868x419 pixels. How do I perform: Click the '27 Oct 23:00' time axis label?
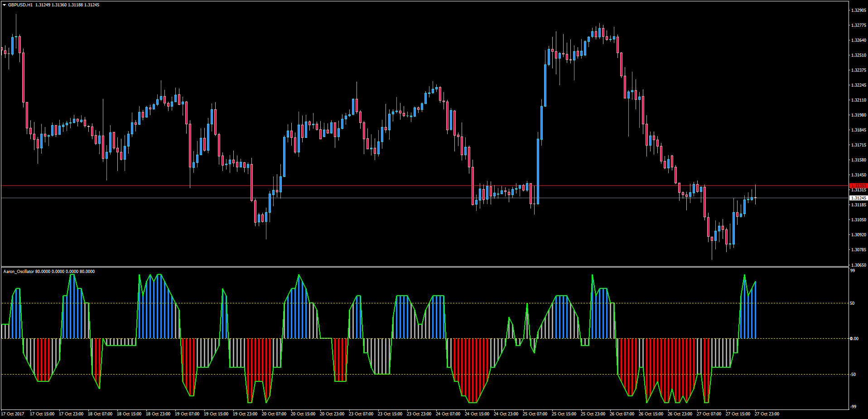767,414
